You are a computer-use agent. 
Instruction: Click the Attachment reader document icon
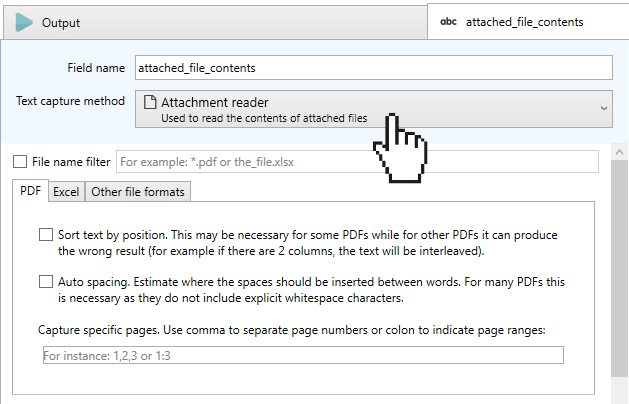click(150, 102)
